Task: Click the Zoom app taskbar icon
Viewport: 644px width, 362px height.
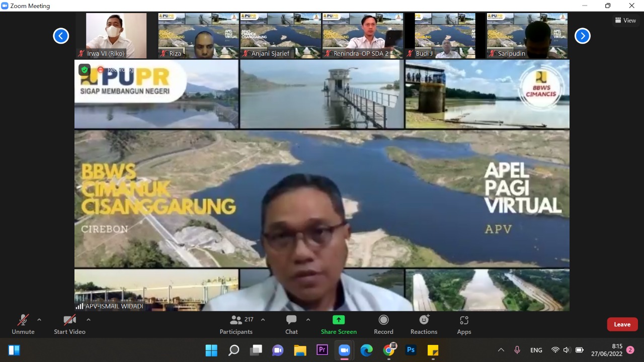Action: (344, 350)
